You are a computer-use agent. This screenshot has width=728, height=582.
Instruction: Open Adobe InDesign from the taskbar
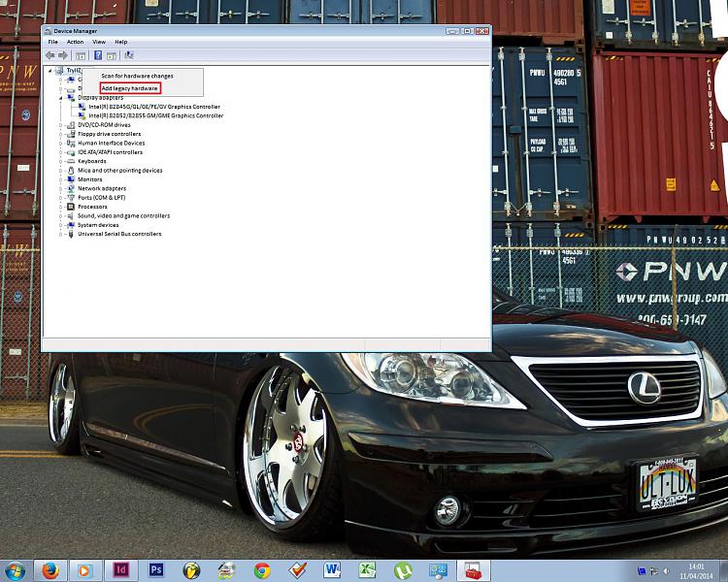(120, 569)
